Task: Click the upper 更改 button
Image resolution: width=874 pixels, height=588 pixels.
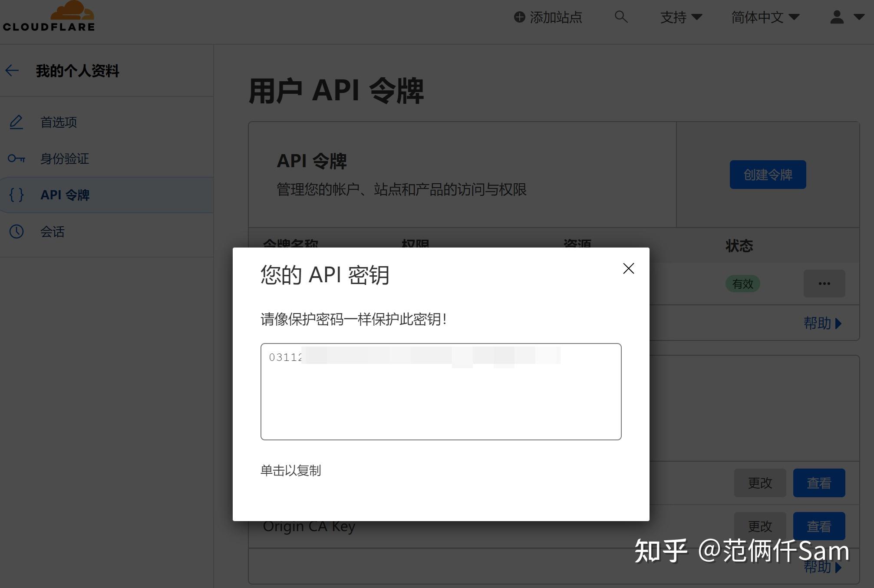Action: (x=760, y=483)
